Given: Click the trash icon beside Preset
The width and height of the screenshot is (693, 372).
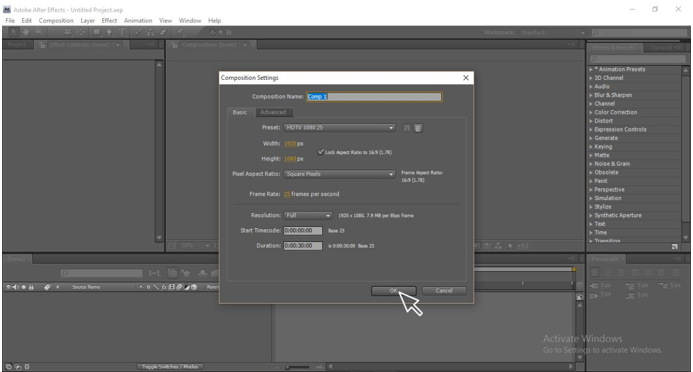Looking at the screenshot, I should pos(418,128).
